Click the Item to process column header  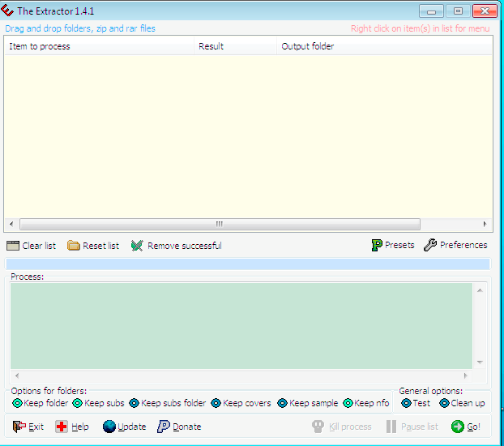pos(99,46)
